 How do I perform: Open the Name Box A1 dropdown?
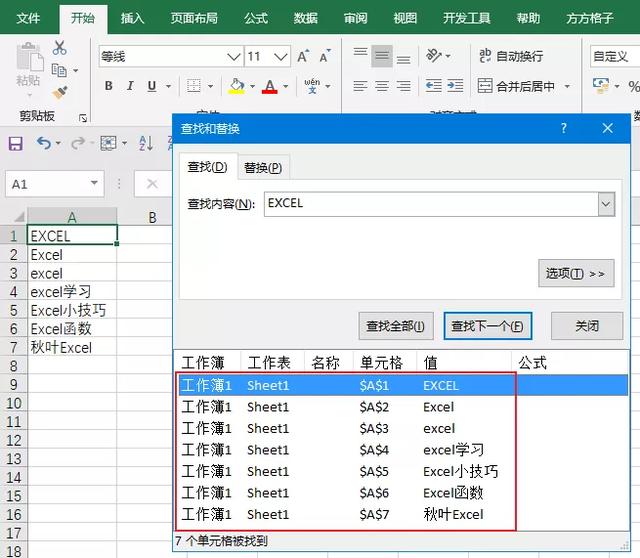(94, 182)
